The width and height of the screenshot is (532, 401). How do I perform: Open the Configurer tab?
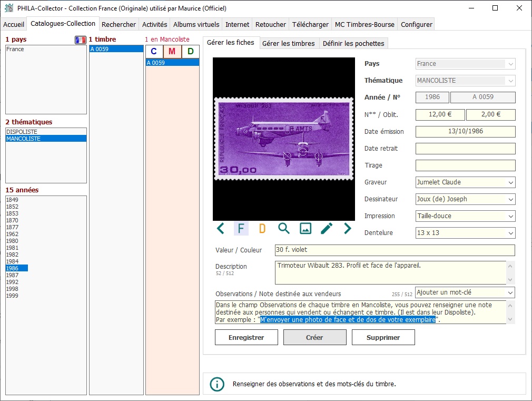[416, 24]
